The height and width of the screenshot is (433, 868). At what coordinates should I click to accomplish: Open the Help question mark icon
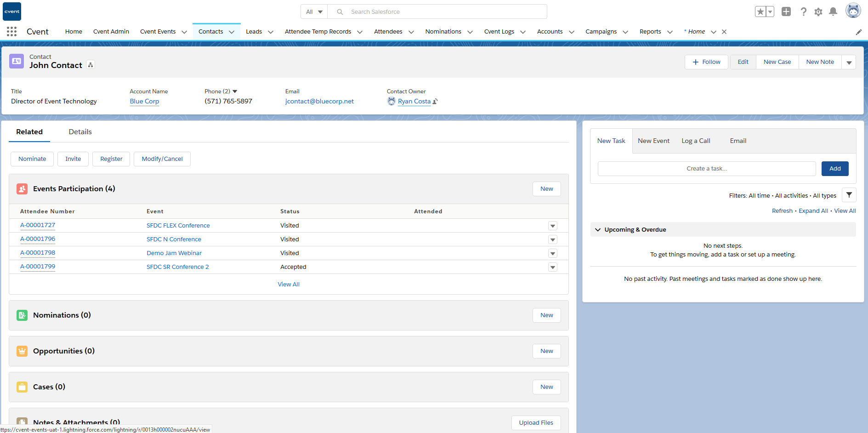click(x=803, y=11)
